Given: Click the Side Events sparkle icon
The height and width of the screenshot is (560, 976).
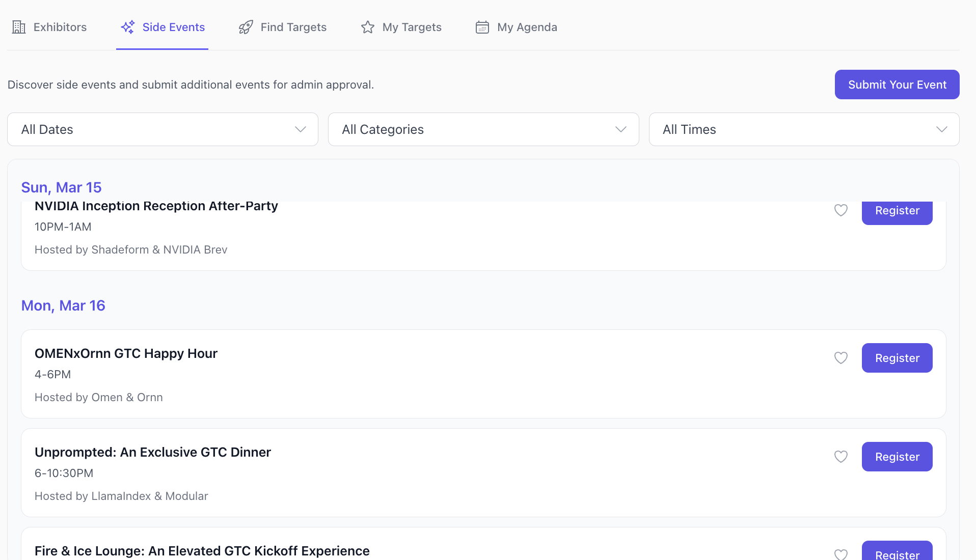Looking at the screenshot, I should pos(128,27).
